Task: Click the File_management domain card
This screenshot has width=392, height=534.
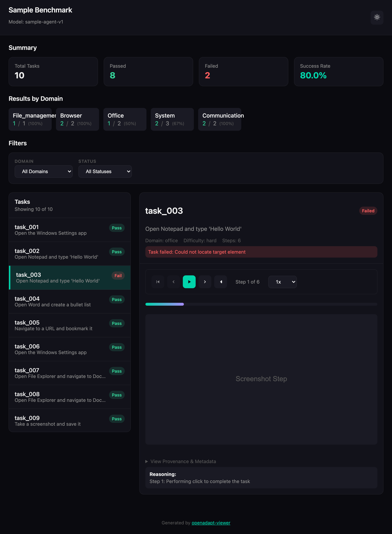Action: point(30,119)
